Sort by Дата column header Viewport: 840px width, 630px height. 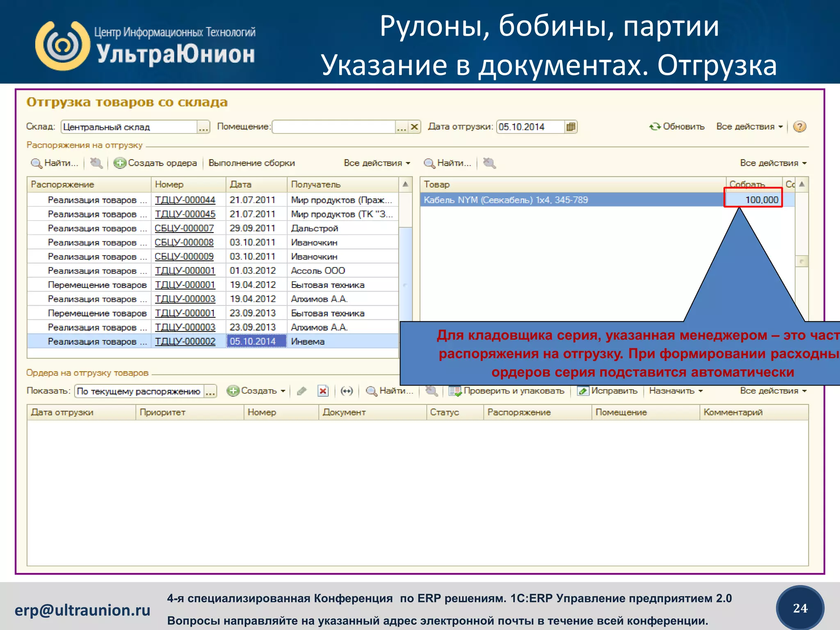[x=256, y=185]
